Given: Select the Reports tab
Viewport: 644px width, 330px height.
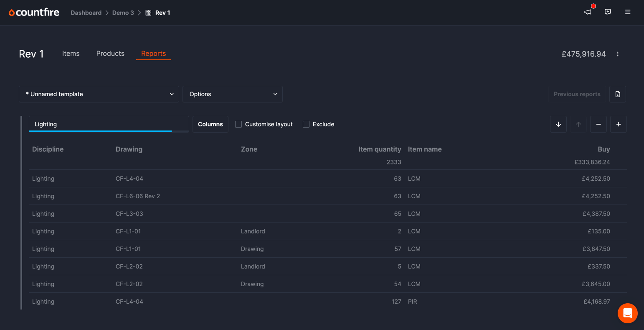Looking at the screenshot, I should click(x=153, y=54).
